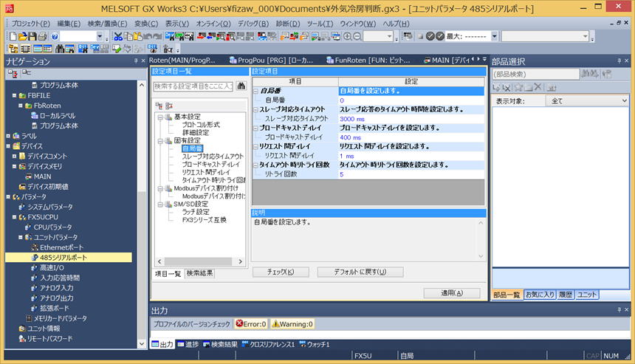Collapse the 自局番 settings group
The height and width of the screenshot is (364, 635).
256,91
